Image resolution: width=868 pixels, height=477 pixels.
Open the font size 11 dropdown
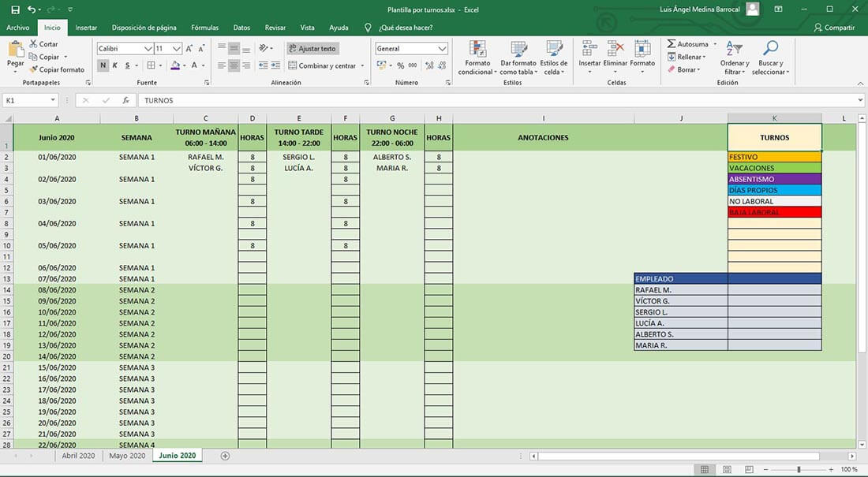(x=177, y=49)
